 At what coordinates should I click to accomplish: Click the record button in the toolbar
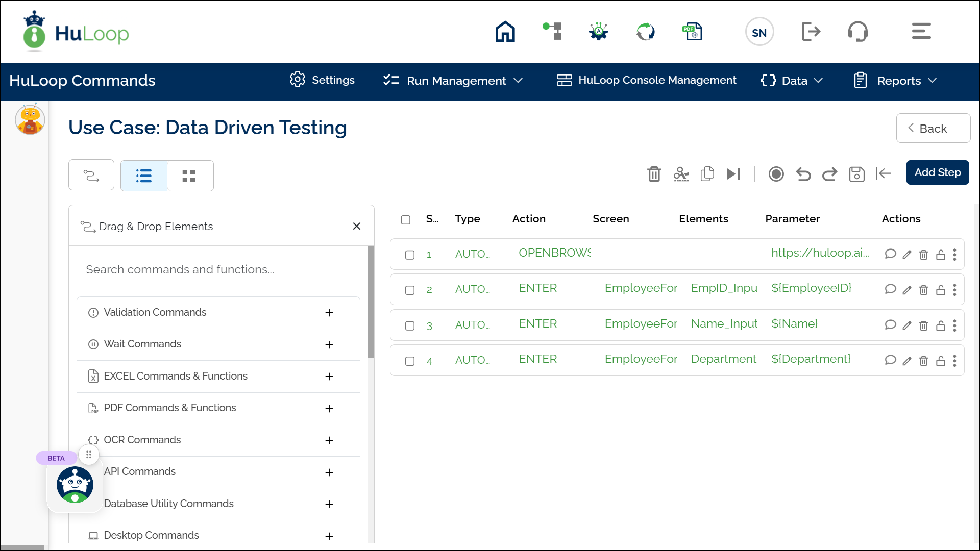coord(776,174)
